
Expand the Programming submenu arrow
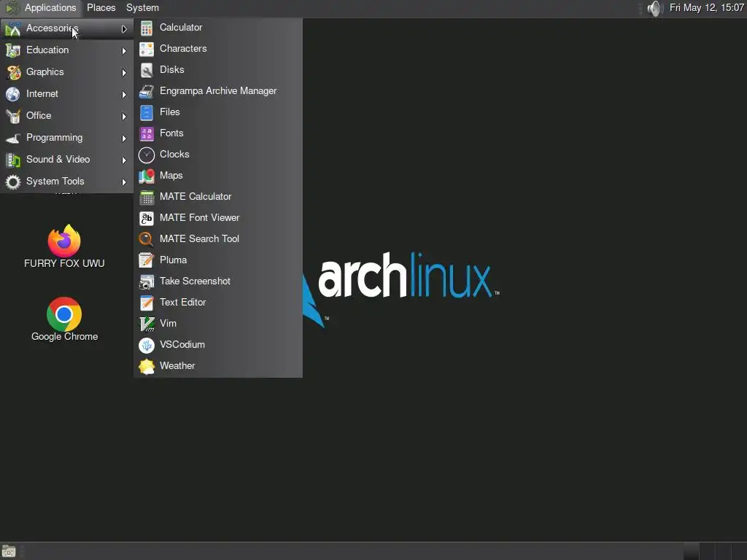click(x=124, y=138)
